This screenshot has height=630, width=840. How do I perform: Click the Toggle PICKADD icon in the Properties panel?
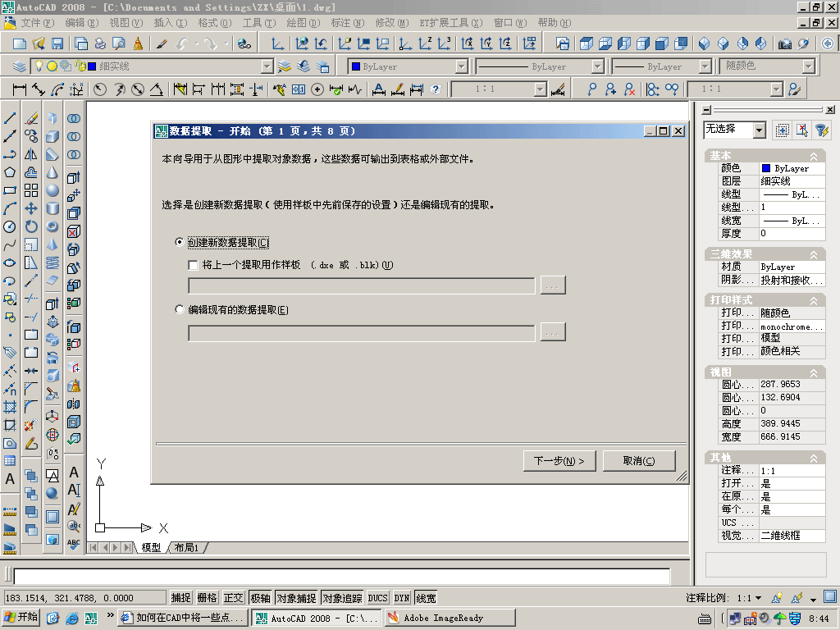(x=782, y=130)
